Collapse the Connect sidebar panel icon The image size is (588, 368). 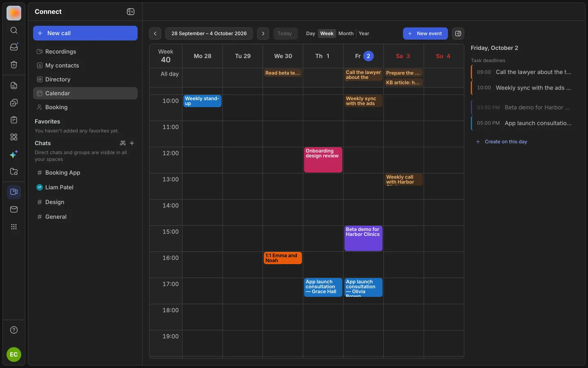tap(131, 11)
